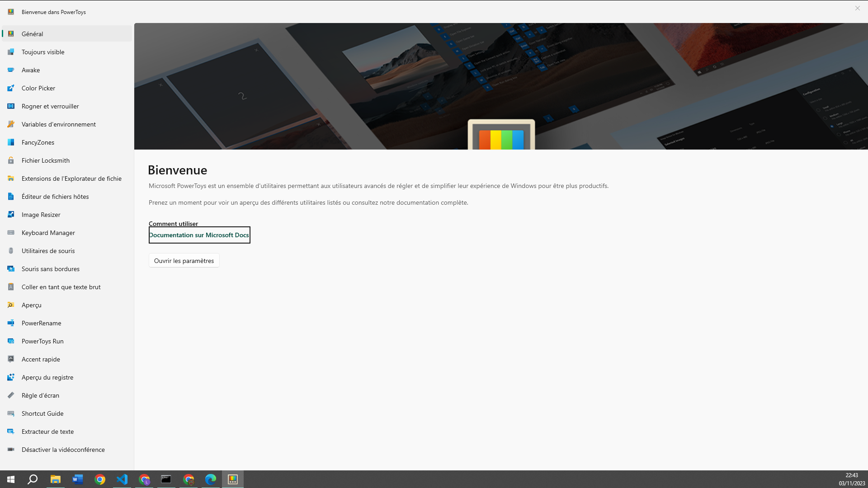Click the PowerToys icon in the taskbar
The width and height of the screenshot is (868, 488).
click(x=233, y=479)
